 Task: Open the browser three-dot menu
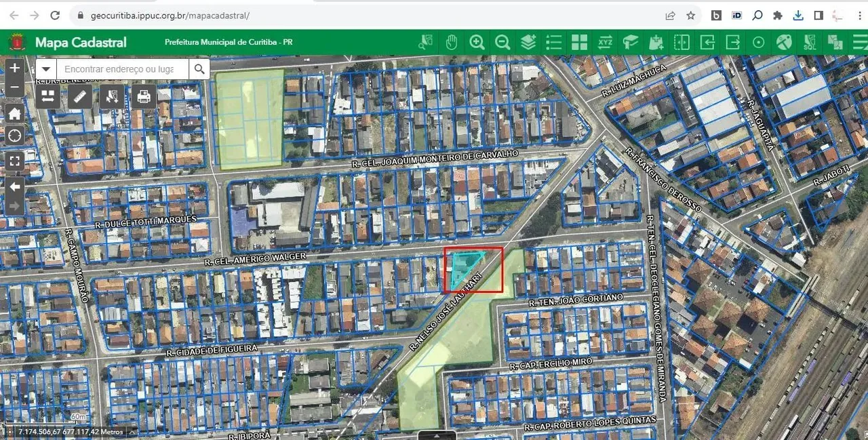[860, 15]
